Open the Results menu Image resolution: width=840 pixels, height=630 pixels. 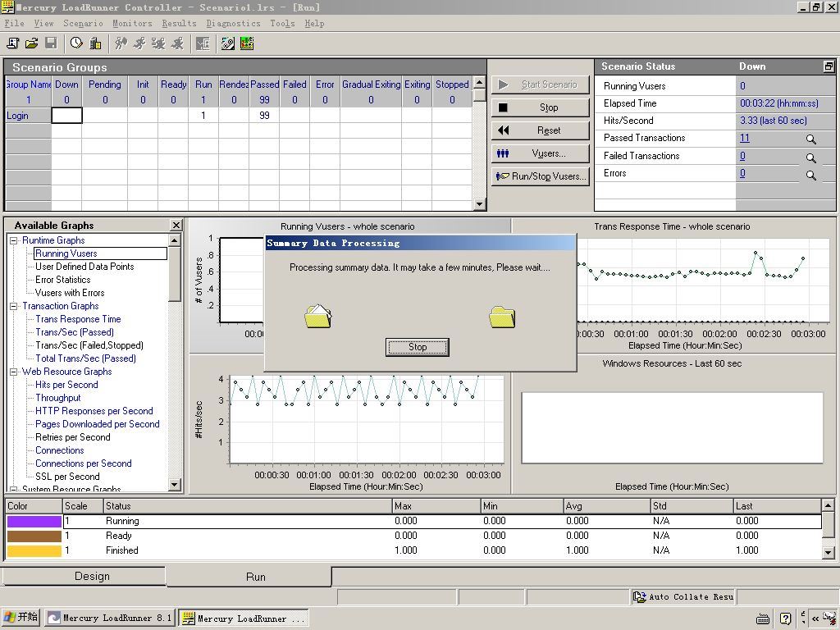[179, 23]
